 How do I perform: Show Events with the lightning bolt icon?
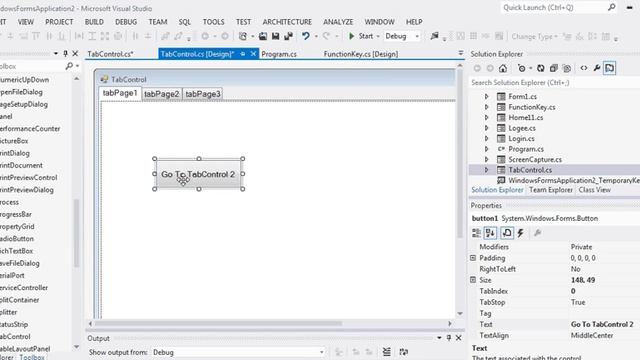click(x=520, y=233)
